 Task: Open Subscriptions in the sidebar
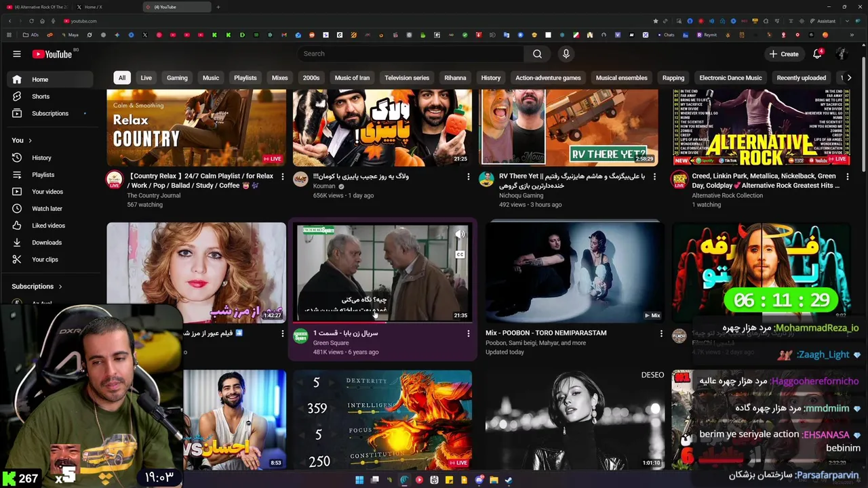click(x=50, y=113)
